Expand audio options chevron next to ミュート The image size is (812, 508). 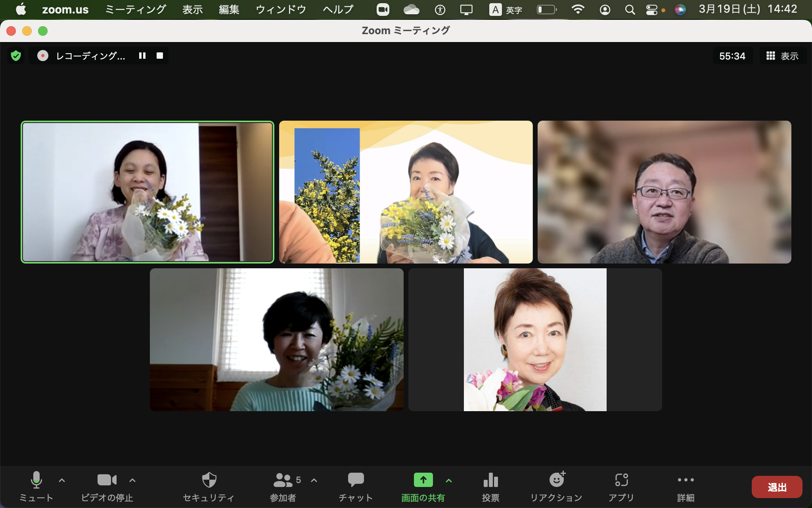62,480
